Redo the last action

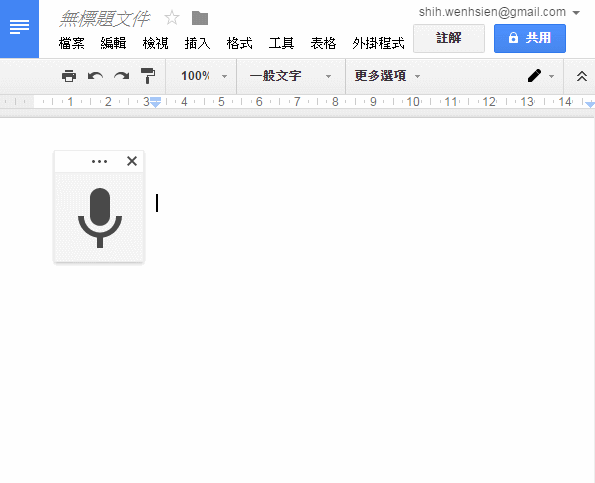[x=121, y=76]
